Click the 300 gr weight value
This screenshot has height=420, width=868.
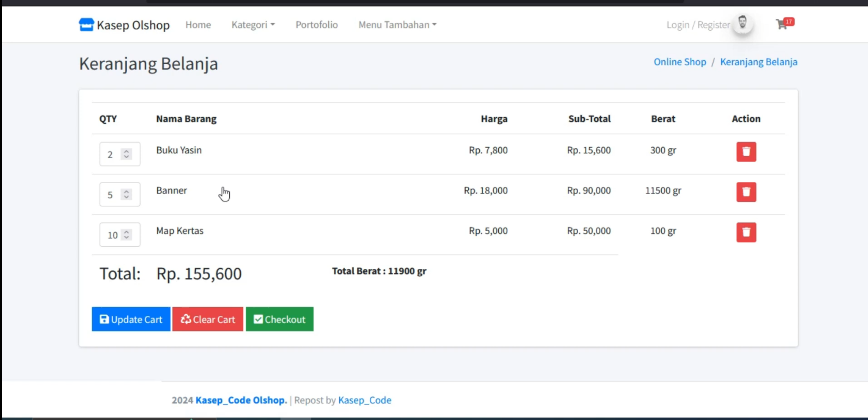point(663,150)
